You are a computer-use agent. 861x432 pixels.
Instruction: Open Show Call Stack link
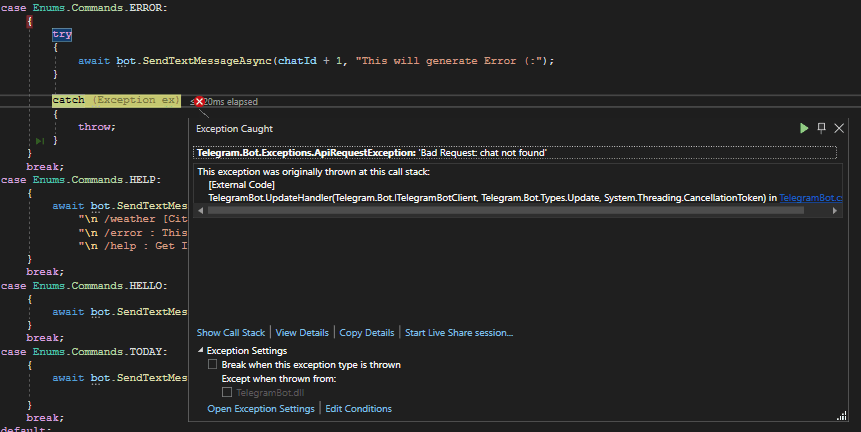pyautogui.click(x=231, y=332)
